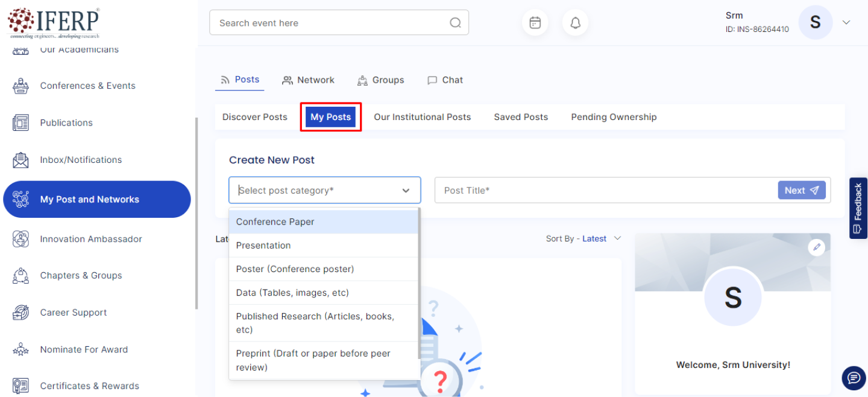Click the Publications sidebar icon
Screen dimensions: 868x397
(x=20, y=122)
